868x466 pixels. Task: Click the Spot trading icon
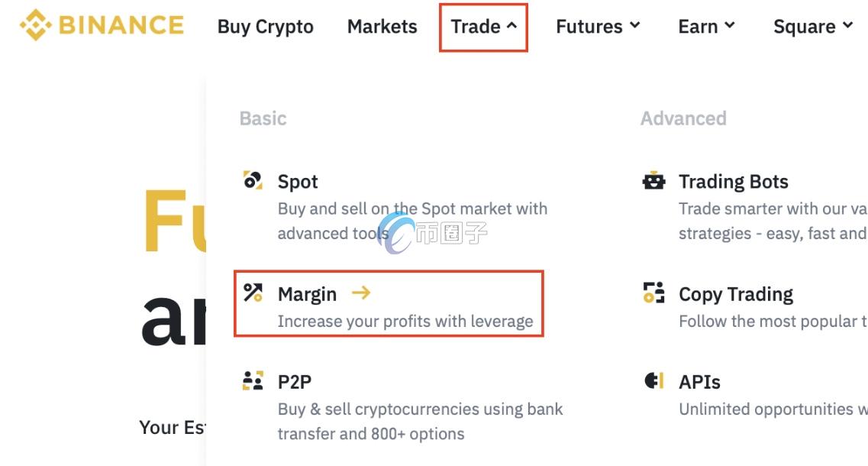[x=253, y=181]
